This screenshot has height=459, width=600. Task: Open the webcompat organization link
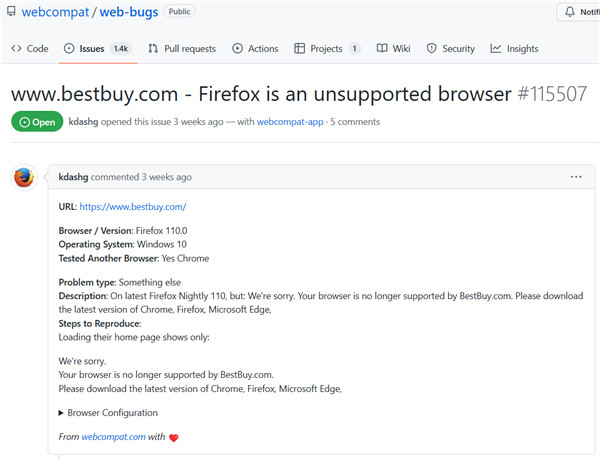point(55,12)
